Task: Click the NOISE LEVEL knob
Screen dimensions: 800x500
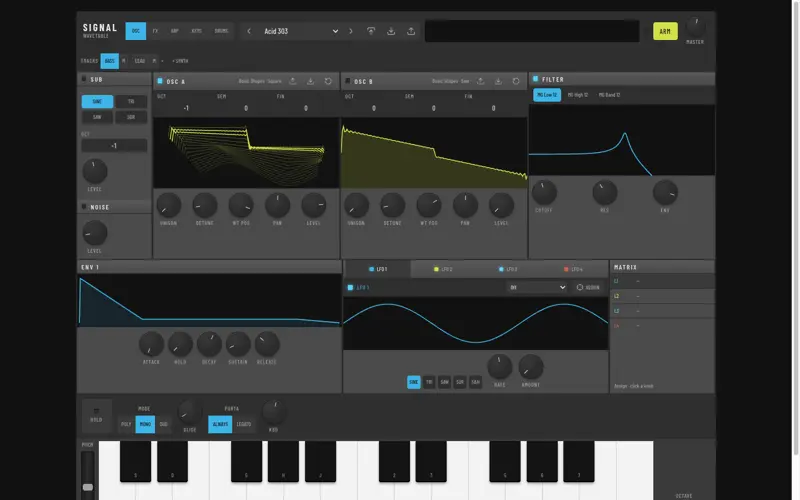Action: click(95, 233)
